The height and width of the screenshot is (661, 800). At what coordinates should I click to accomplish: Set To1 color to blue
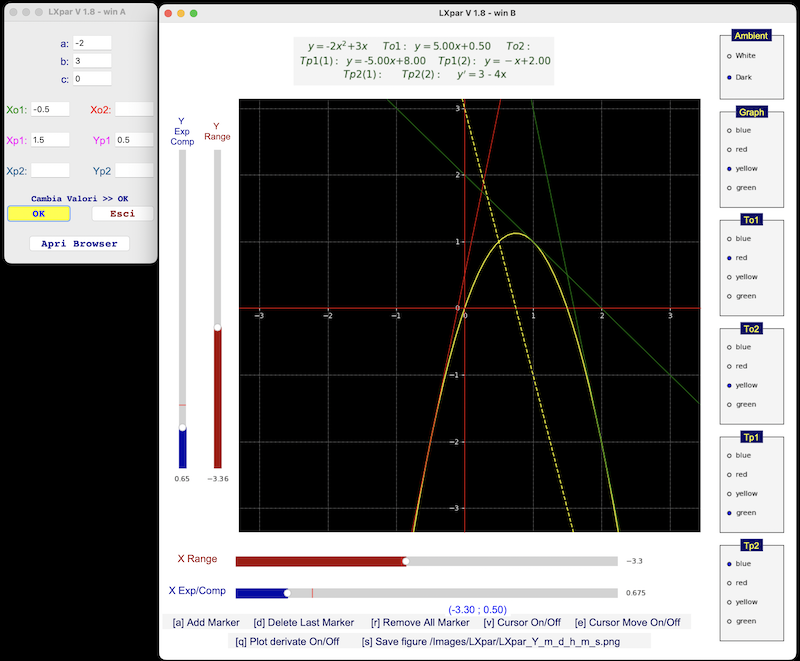point(729,239)
